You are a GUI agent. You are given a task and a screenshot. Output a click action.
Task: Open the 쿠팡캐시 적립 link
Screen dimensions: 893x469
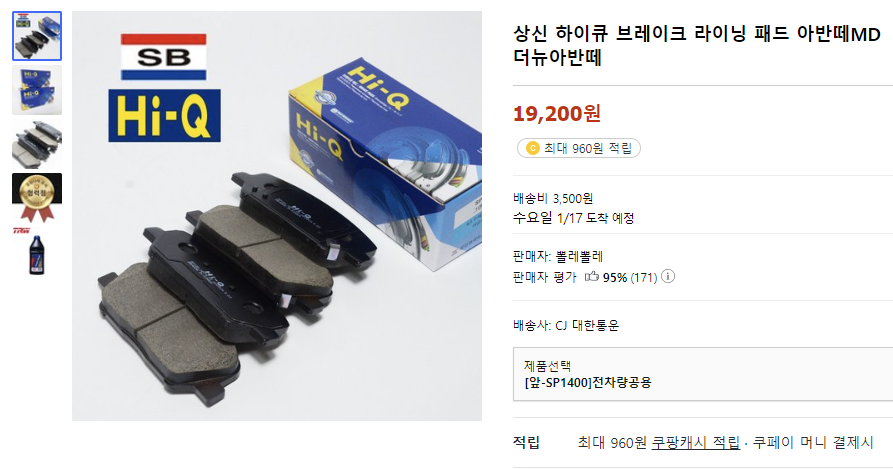pos(695,442)
